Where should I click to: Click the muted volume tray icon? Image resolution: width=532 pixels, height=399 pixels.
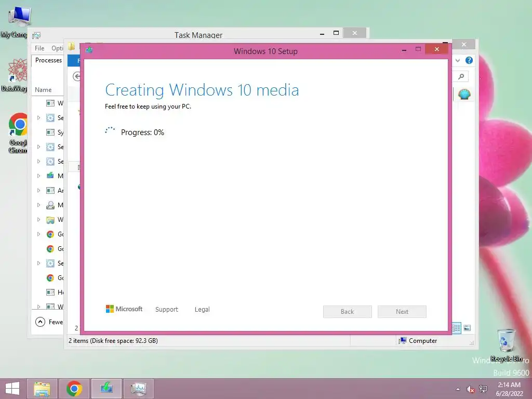(470, 389)
